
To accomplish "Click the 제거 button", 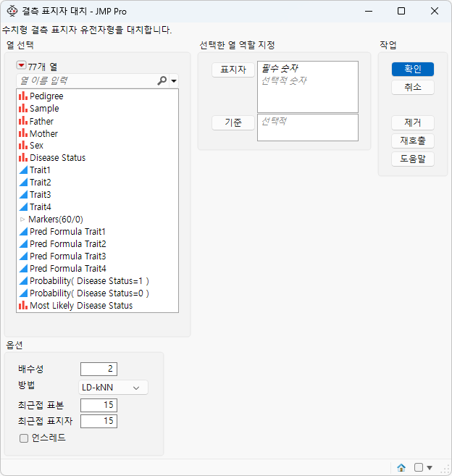I will point(413,122).
